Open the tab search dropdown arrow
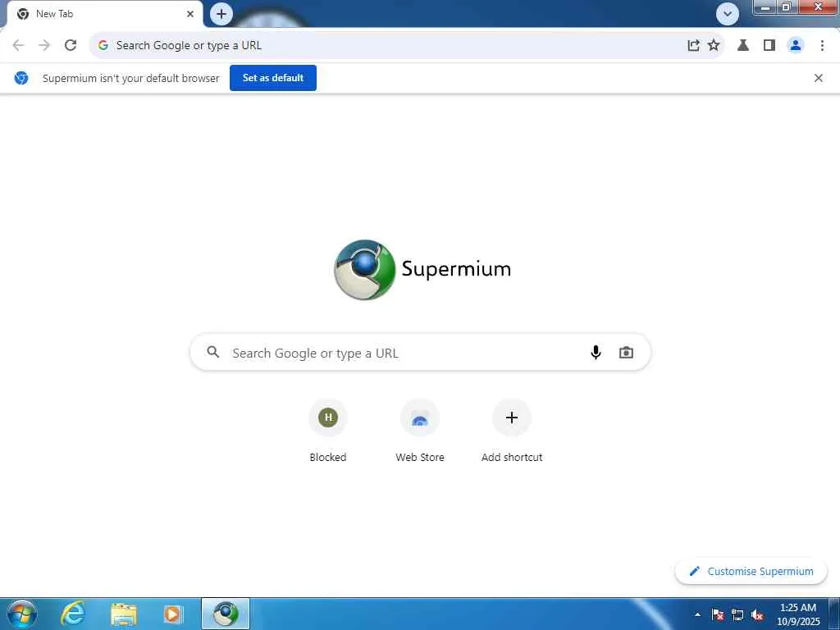 tap(728, 14)
